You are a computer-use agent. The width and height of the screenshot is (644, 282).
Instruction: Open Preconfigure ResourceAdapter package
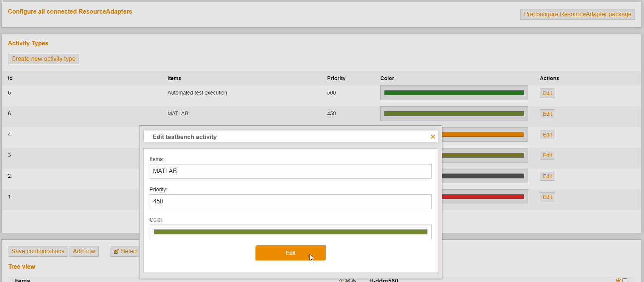click(x=577, y=14)
